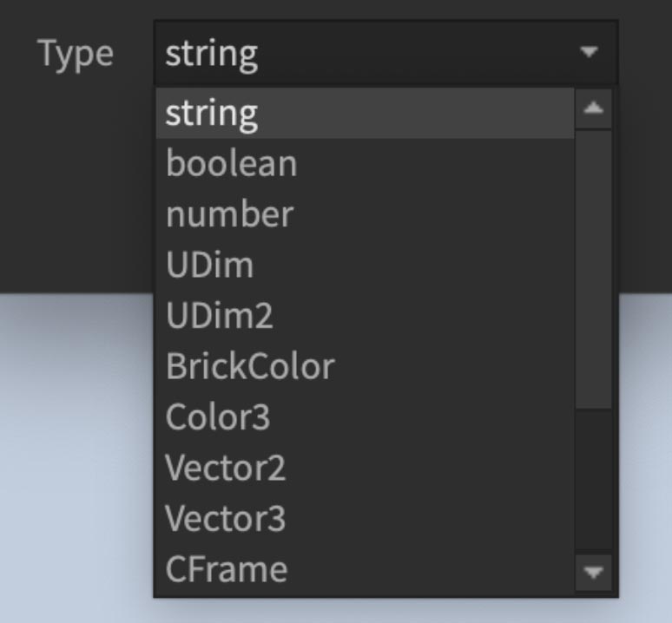Select Vector3 from the type list

coord(366,518)
